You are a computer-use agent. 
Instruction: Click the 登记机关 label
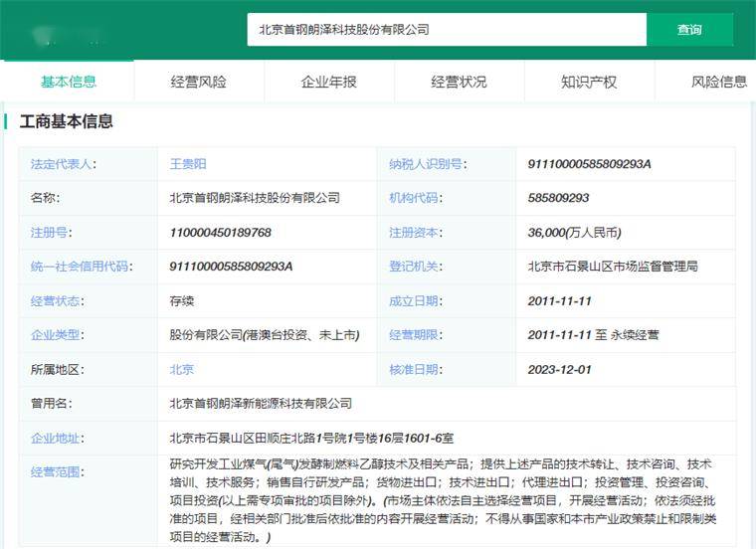(416, 267)
